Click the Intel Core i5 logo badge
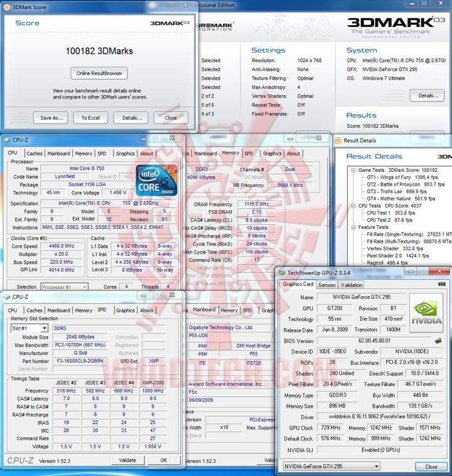The image size is (452, 476). click(156, 180)
